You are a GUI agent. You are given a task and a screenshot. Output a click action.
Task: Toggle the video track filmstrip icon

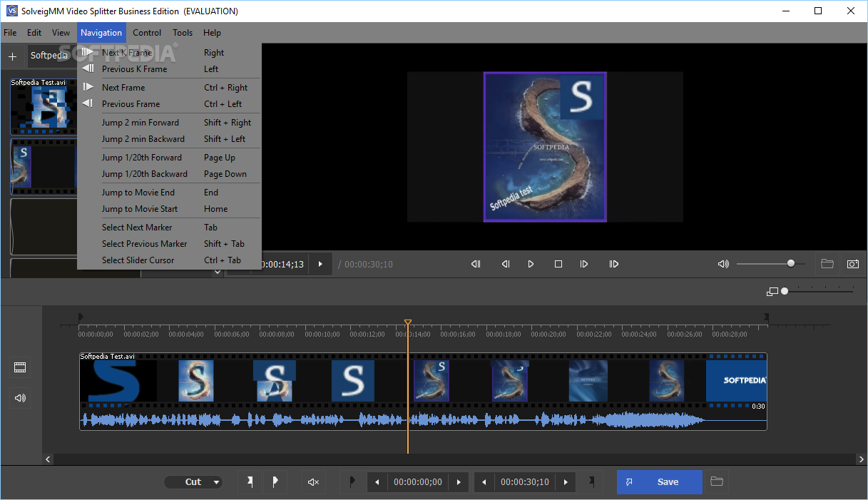click(20, 367)
